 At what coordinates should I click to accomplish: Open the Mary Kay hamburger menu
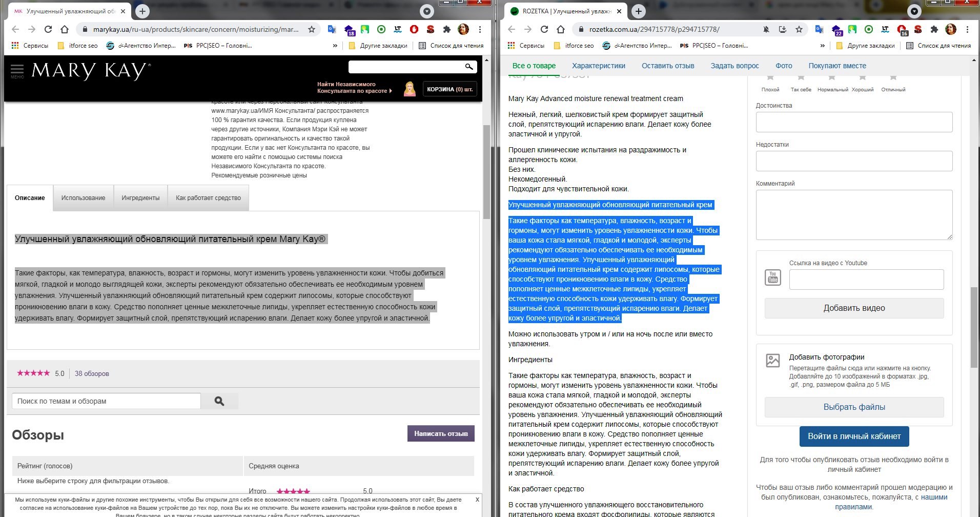17,70
